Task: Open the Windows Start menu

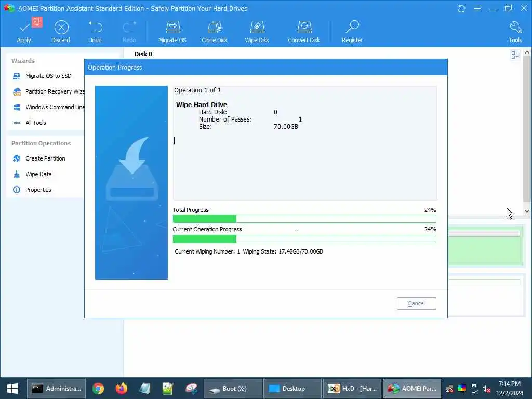Action: (x=12, y=389)
